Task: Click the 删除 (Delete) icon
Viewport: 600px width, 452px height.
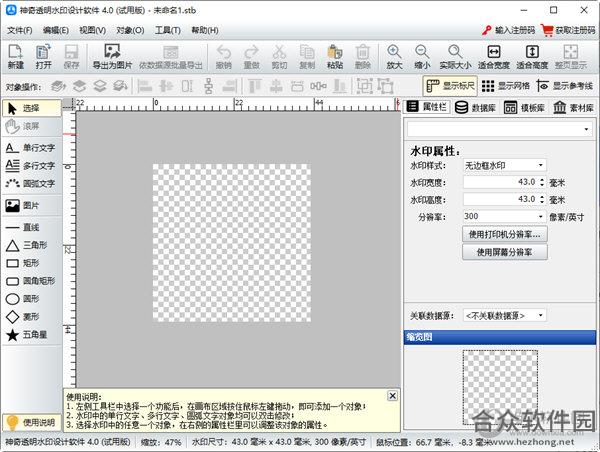Action: click(x=362, y=57)
